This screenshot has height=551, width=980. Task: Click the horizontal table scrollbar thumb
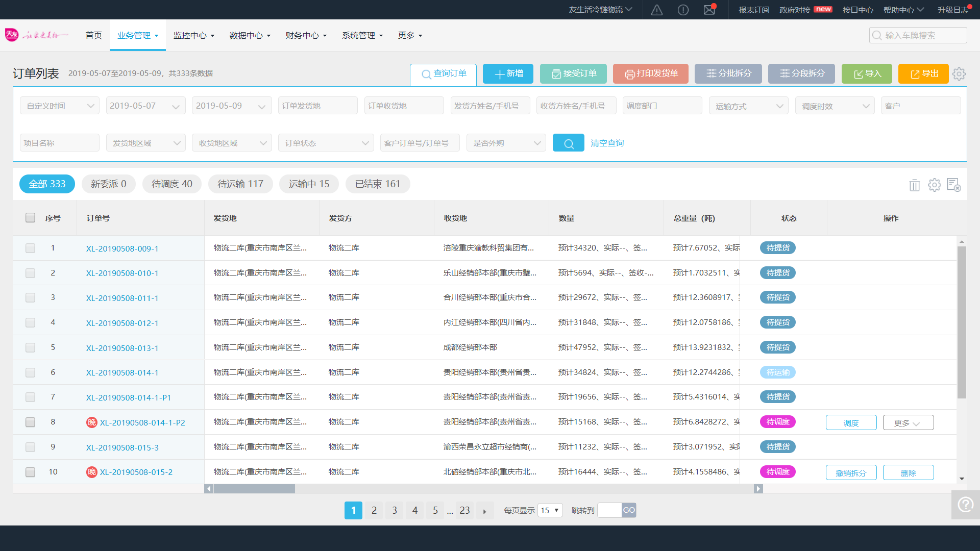254,489
